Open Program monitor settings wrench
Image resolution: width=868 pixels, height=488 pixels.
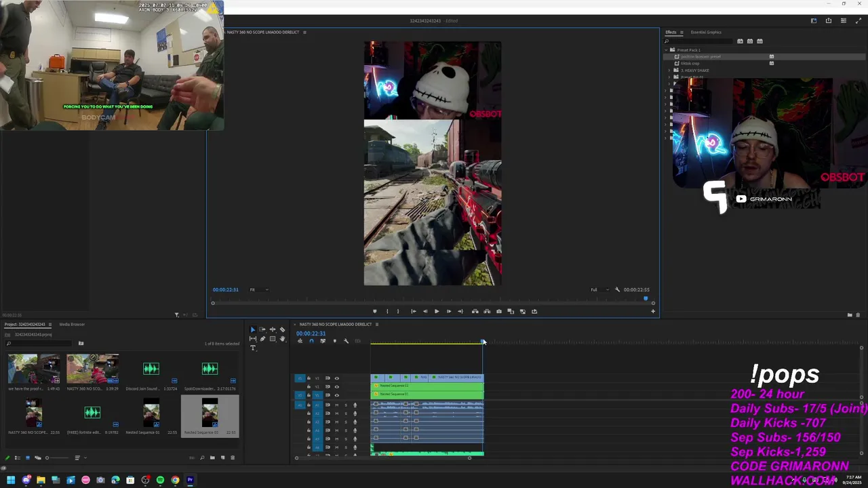pos(617,289)
